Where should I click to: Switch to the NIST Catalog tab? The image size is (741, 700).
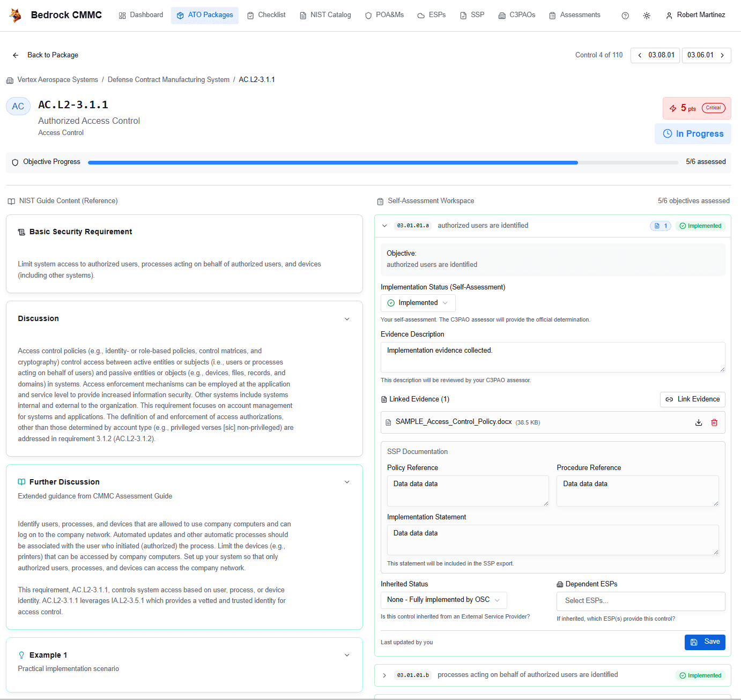tap(325, 15)
